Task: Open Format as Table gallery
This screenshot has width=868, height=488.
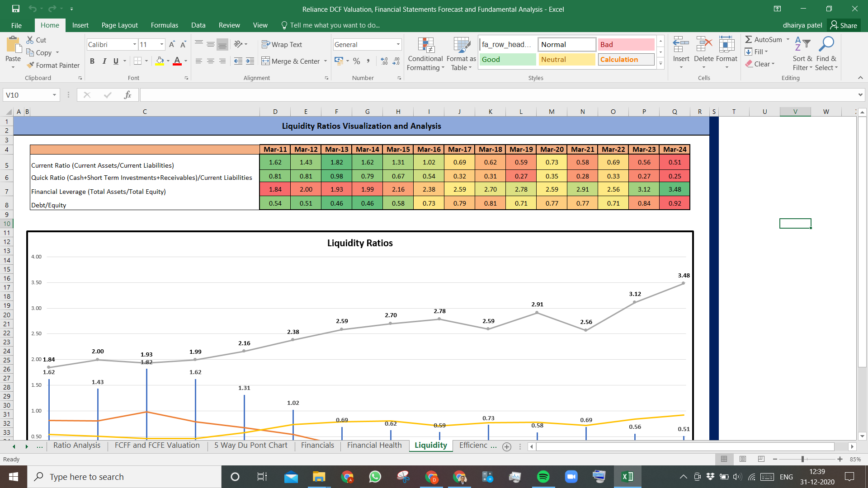Action: click(x=461, y=54)
